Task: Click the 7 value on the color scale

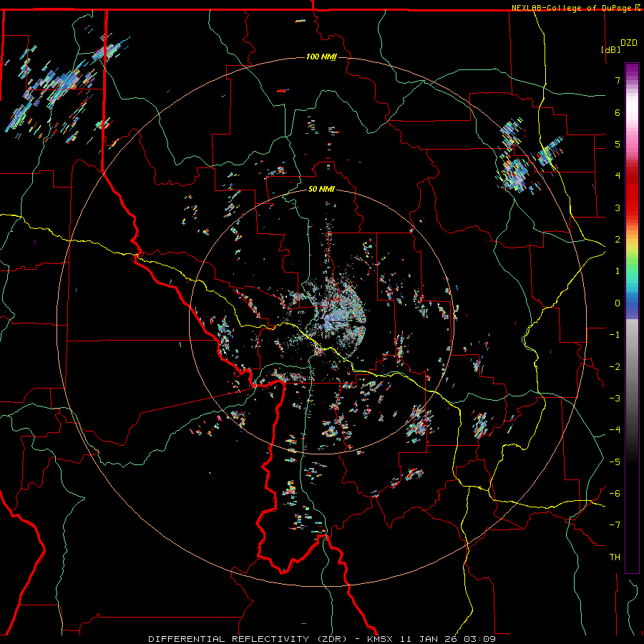Action: point(618,80)
